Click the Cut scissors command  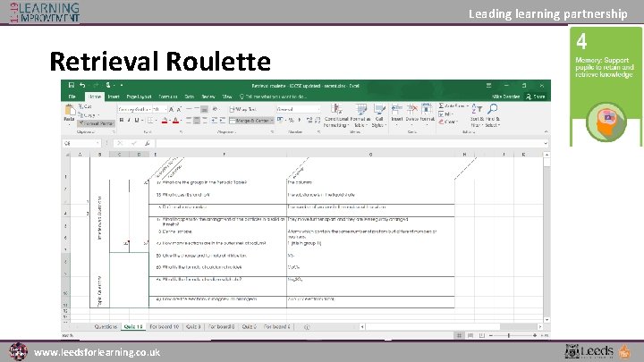(x=85, y=106)
